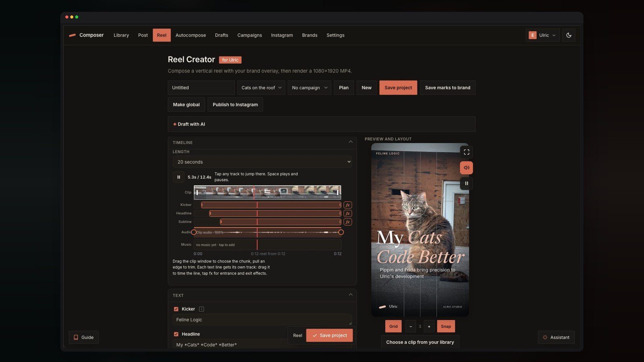Open fullscreen preview icon
The image size is (644, 362).
[x=466, y=152]
